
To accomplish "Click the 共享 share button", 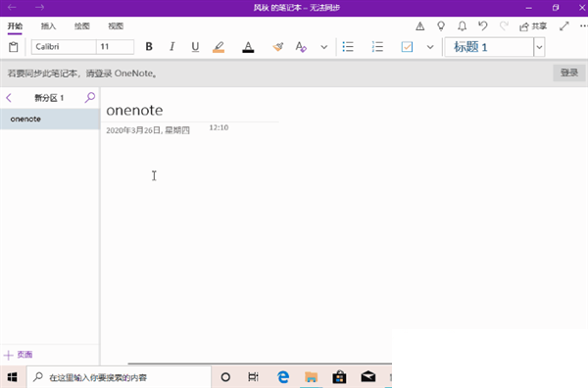I will click(533, 26).
